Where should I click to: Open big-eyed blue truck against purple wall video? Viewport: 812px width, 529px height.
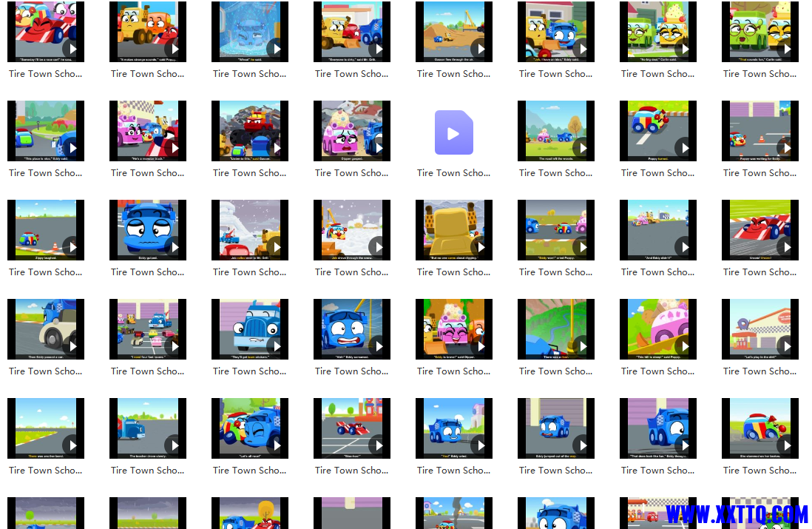click(x=657, y=428)
